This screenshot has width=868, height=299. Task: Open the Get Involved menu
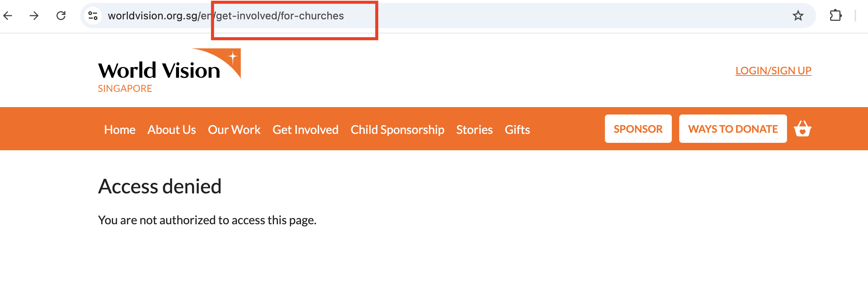pyautogui.click(x=305, y=130)
